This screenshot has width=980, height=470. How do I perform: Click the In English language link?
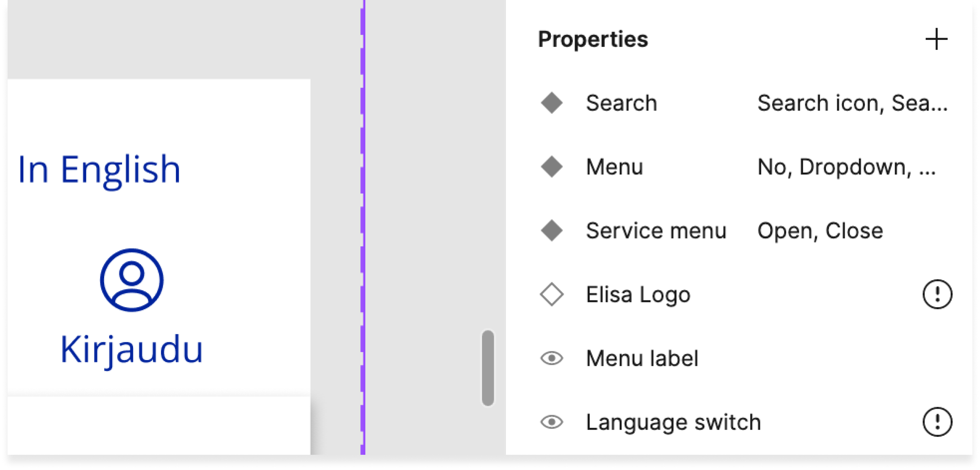99,169
